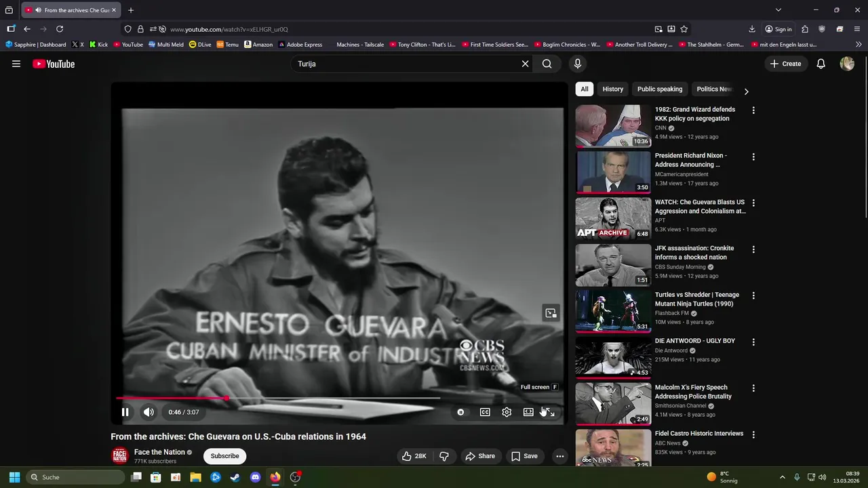Subscribe to Face the Nation
Viewport: 868px width, 488px height.
pyautogui.click(x=224, y=456)
